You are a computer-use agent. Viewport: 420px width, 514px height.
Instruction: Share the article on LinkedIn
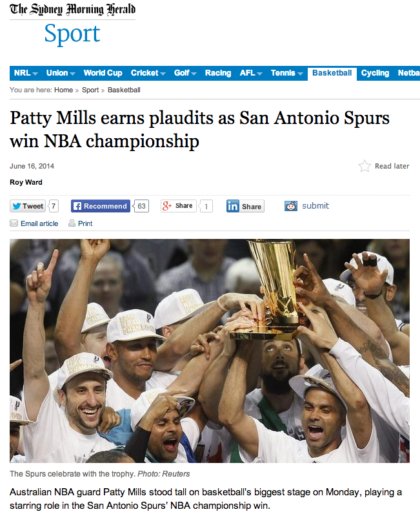(245, 206)
